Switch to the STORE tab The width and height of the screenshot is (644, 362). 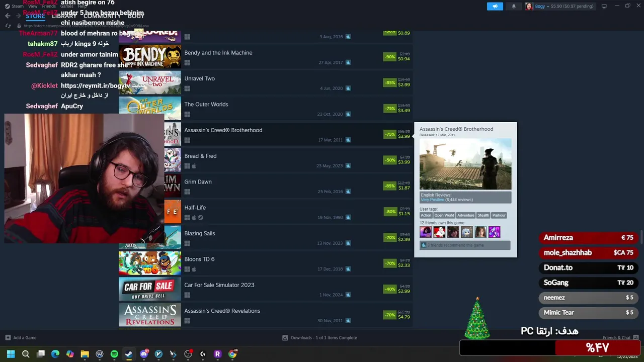[x=35, y=16]
